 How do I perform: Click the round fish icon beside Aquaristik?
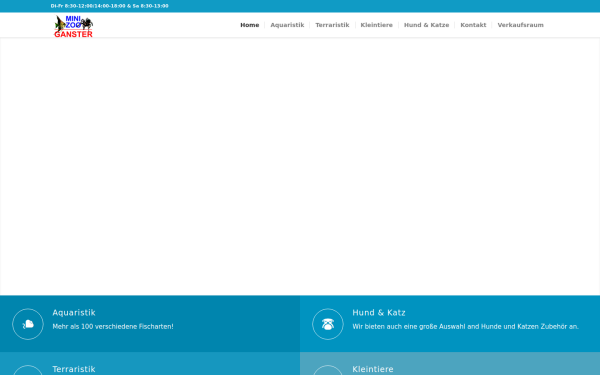click(28, 324)
